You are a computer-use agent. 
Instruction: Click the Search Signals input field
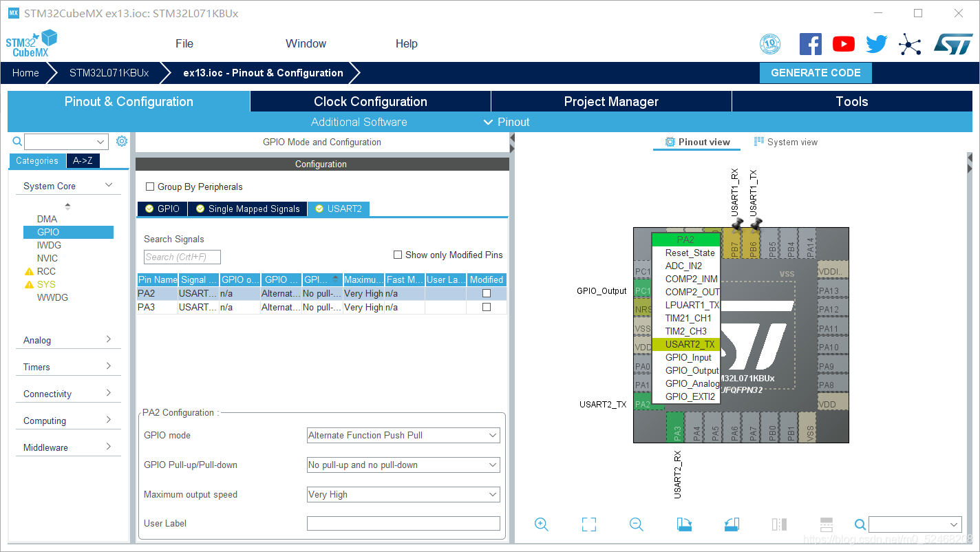(x=182, y=257)
